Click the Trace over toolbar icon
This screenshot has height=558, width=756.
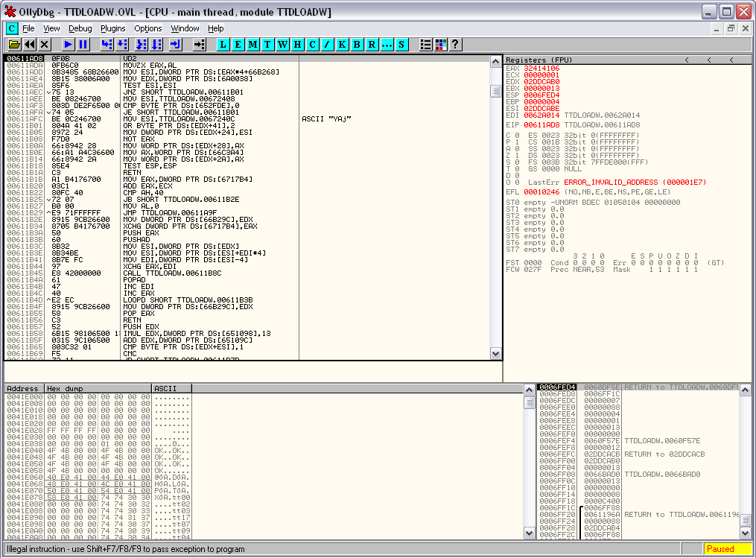point(156,45)
